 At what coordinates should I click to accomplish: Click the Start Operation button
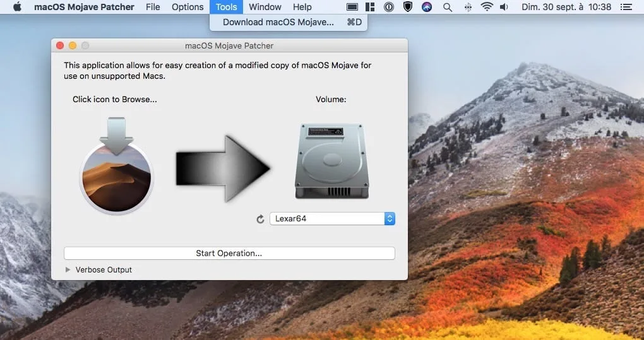229,253
